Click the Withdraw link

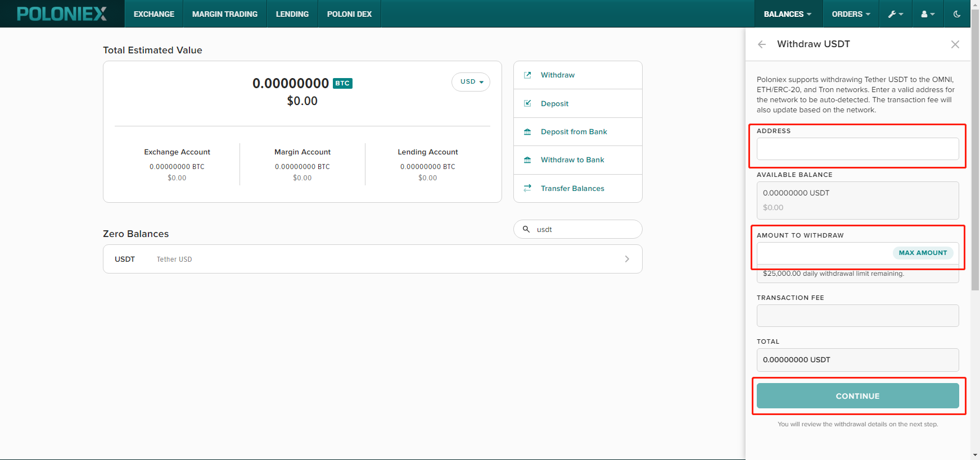click(x=558, y=75)
